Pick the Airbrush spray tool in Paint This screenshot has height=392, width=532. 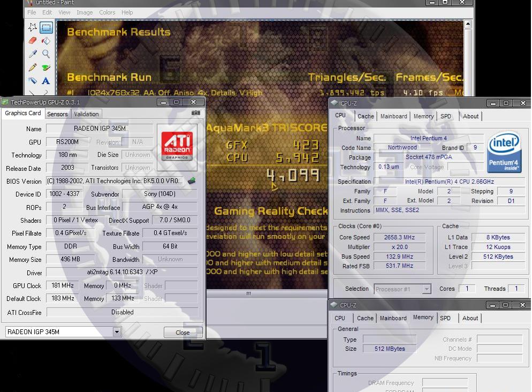(x=33, y=81)
